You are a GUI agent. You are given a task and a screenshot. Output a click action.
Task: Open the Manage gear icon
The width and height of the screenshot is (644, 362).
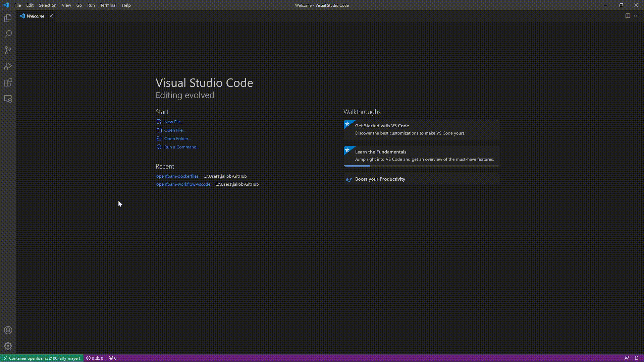8,346
